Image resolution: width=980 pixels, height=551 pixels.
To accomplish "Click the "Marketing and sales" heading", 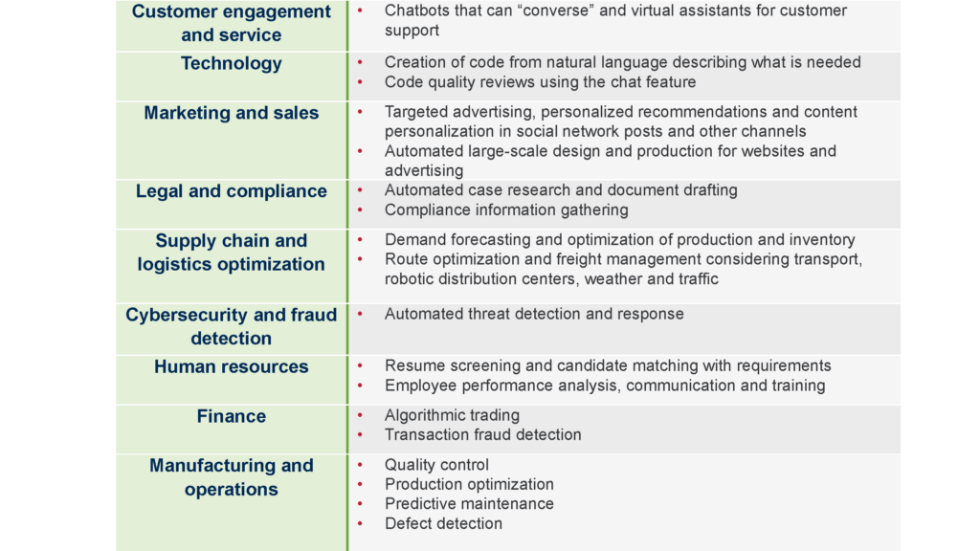I will (x=232, y=113).
